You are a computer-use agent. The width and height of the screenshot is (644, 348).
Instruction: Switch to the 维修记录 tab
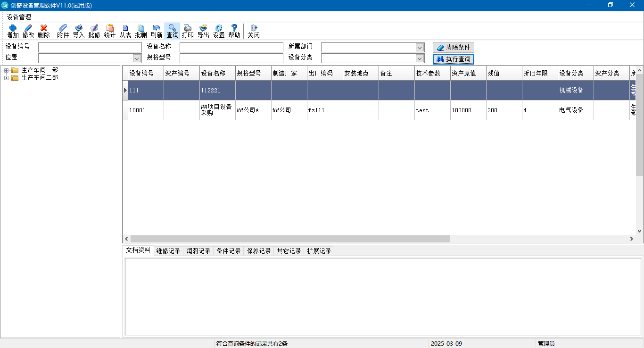click(168, 250)
